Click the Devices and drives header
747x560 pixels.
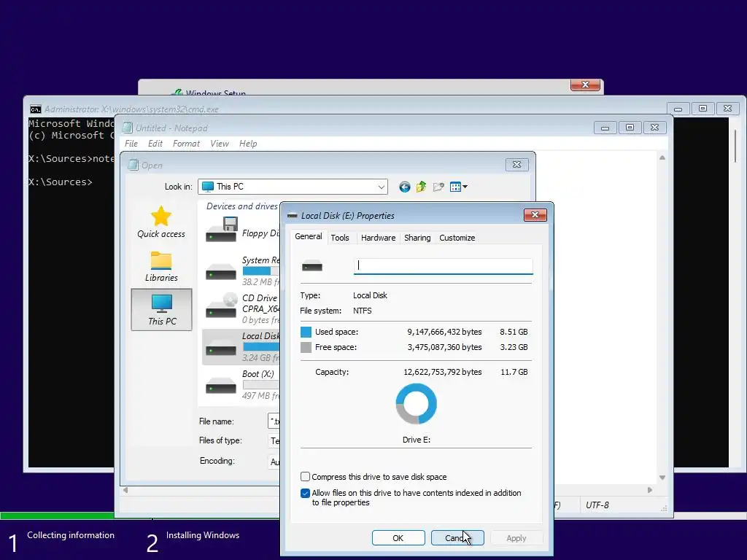coord(241,206)
